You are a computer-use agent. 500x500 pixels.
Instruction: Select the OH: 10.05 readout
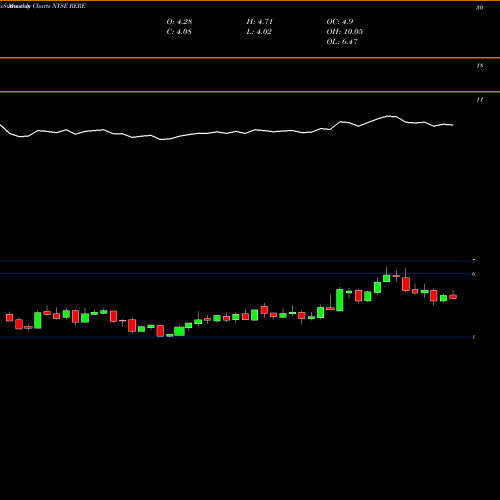[345, 32]
